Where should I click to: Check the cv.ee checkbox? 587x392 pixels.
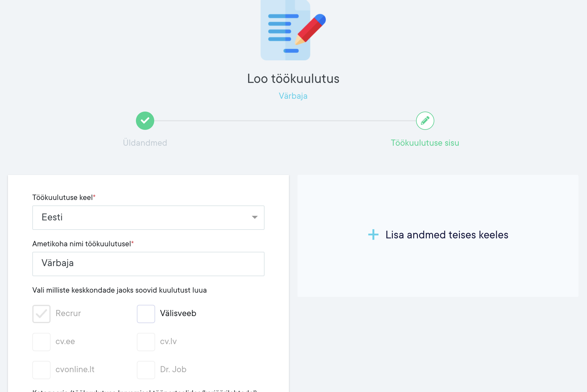(41, 342)
